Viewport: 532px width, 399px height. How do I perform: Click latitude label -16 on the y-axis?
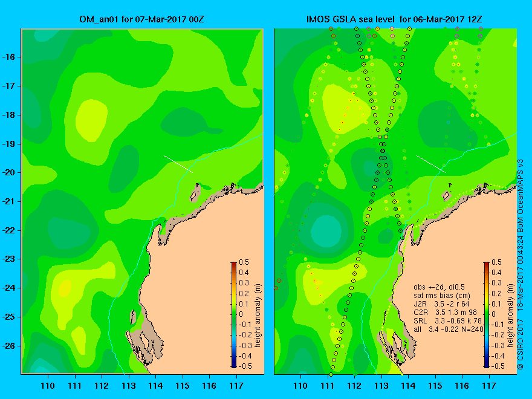coord(9,57)
